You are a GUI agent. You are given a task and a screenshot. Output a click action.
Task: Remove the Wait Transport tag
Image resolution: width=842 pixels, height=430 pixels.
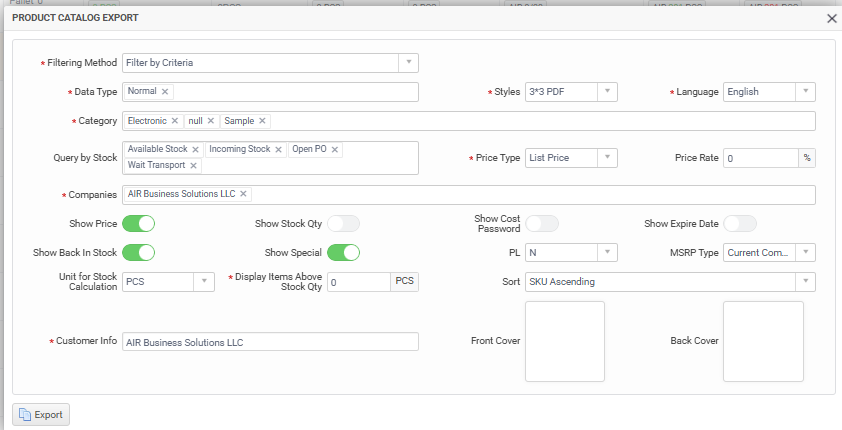point(194,166)
